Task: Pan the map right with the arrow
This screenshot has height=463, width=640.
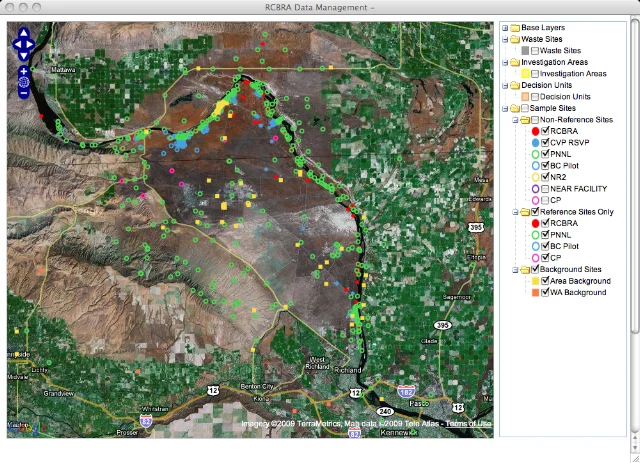Action: (30, 44)
